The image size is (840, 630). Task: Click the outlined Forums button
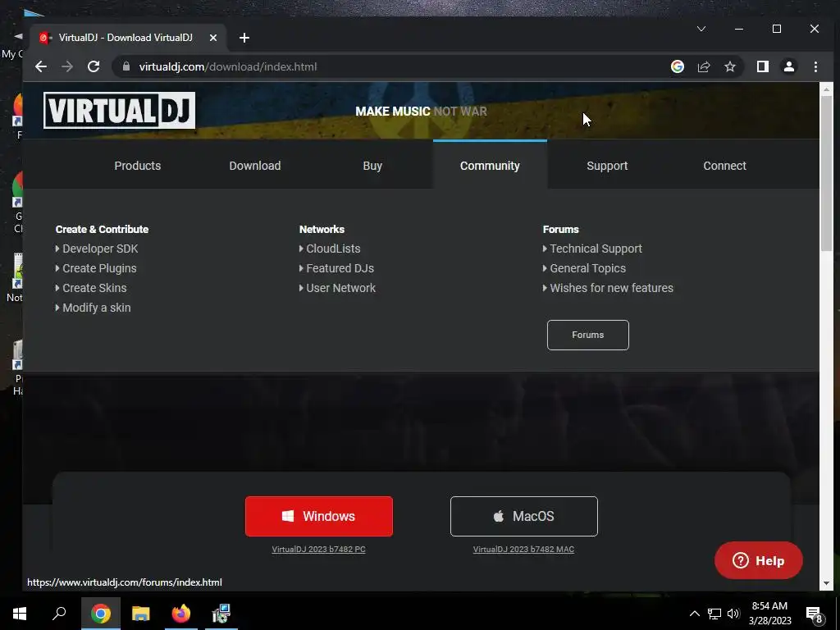587,335
